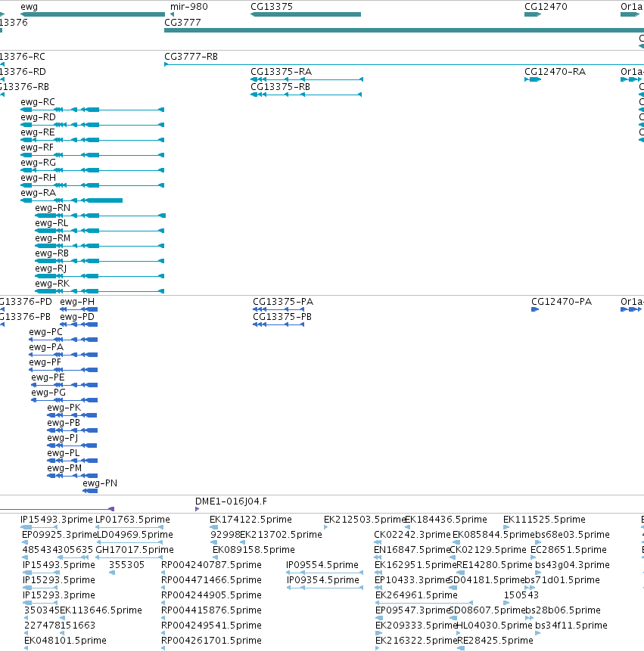This screenshot has height=652, width=644.
Task: Click CDS feature ewg-PJ
Action: [73, 446]
